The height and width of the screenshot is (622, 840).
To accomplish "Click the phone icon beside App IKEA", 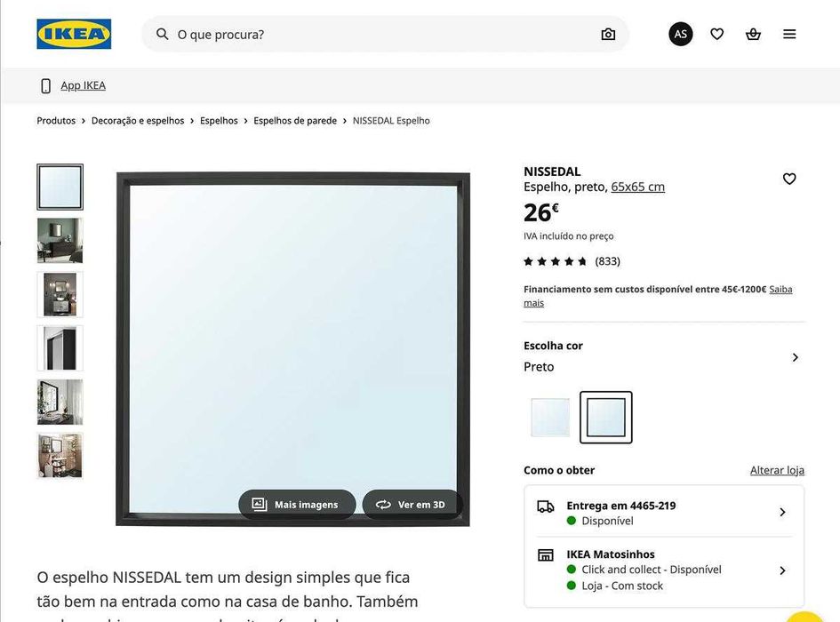I will click(x=46, y=85).
